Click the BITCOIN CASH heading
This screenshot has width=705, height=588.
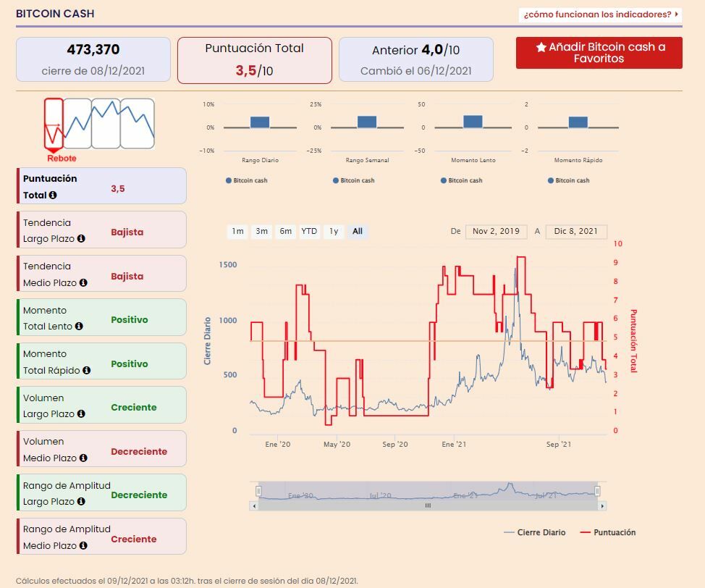point(55,14)
